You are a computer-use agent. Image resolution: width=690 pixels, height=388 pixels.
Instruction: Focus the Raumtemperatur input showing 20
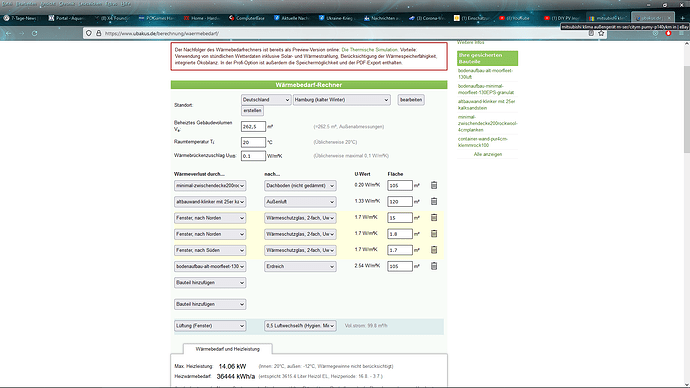pos(253,142)
